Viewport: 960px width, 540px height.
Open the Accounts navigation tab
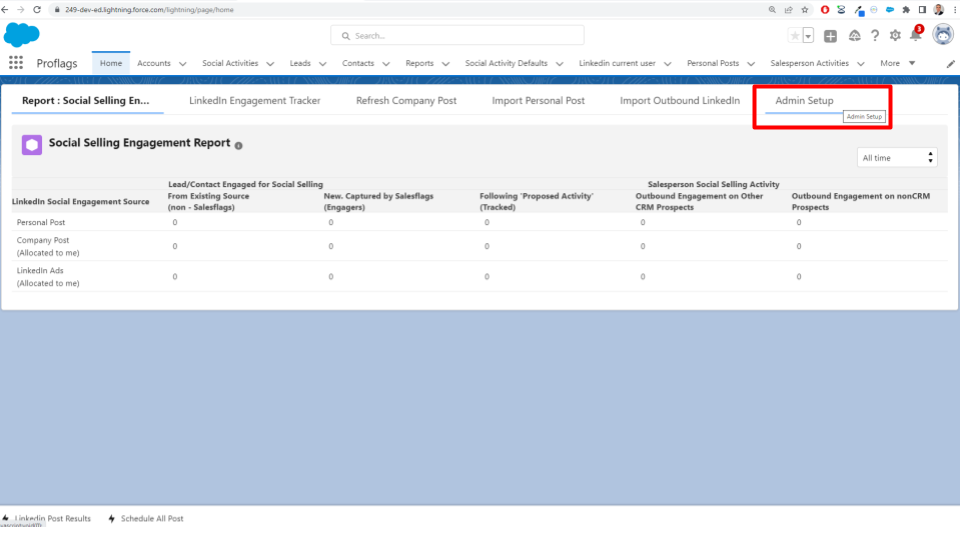(154, 63)
